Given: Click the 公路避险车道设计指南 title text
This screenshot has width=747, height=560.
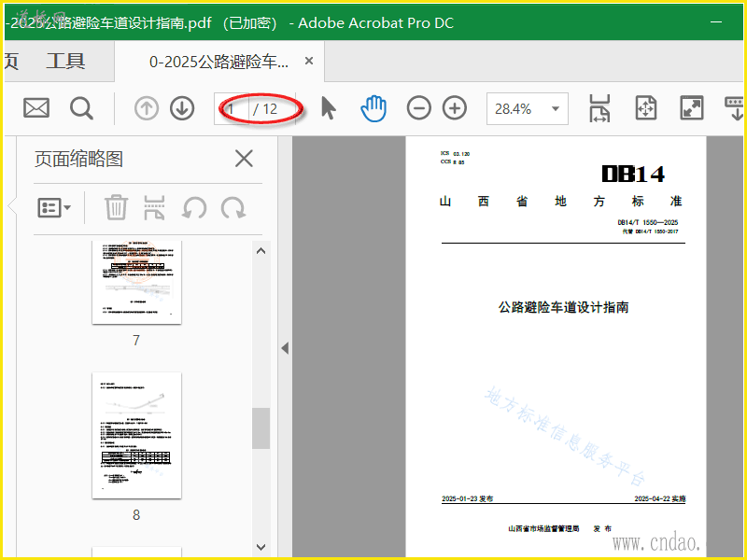Looking at the screenshot, I should pos(564,308).
